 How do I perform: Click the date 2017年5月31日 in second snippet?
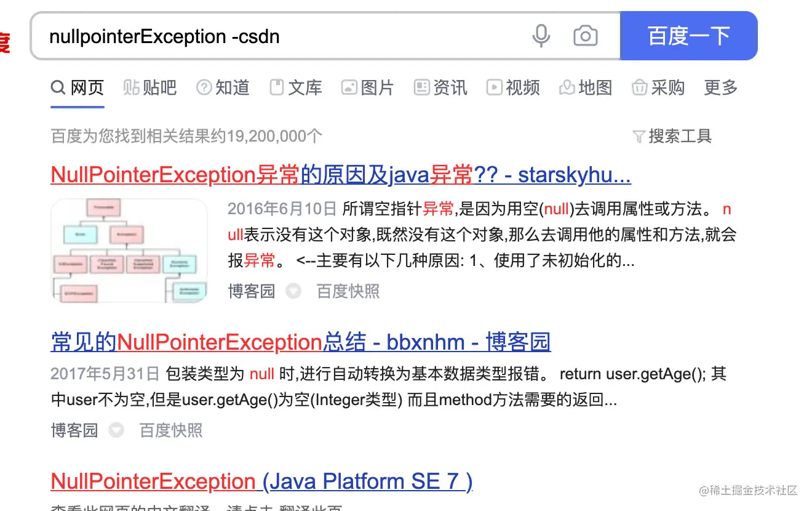click(105, 374)
